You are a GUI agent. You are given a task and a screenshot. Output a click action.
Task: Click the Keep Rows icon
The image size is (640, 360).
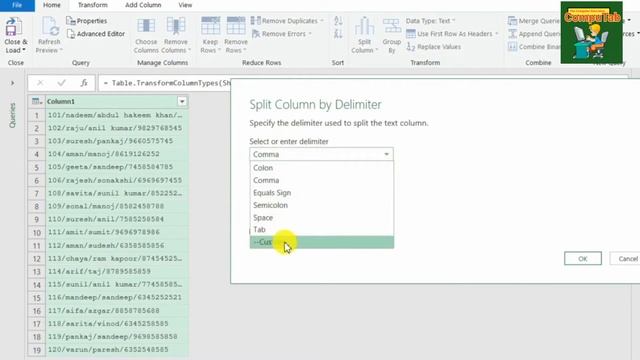pos(210,27)
